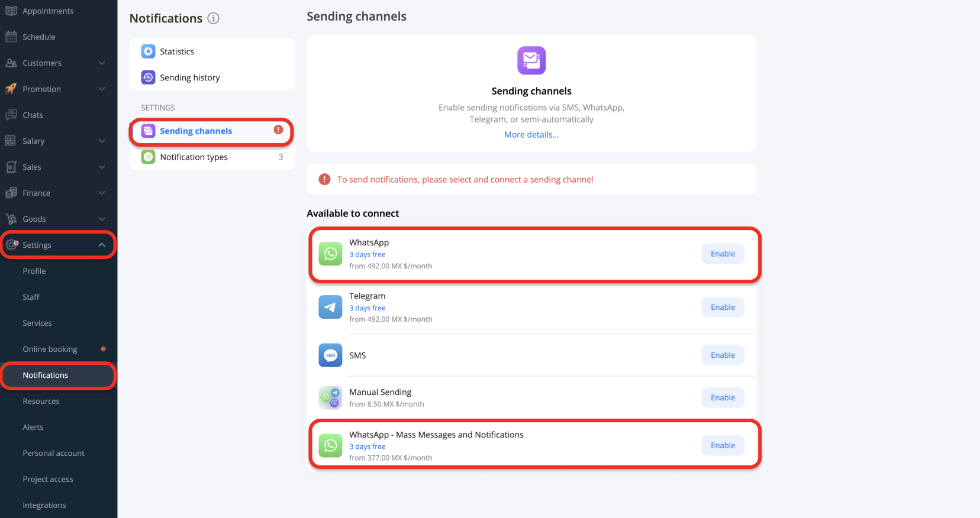The image size is (980, 518).
Task: Enable WhatsApp Mass Messages and Notifications
Action: [x=723, y=446]
